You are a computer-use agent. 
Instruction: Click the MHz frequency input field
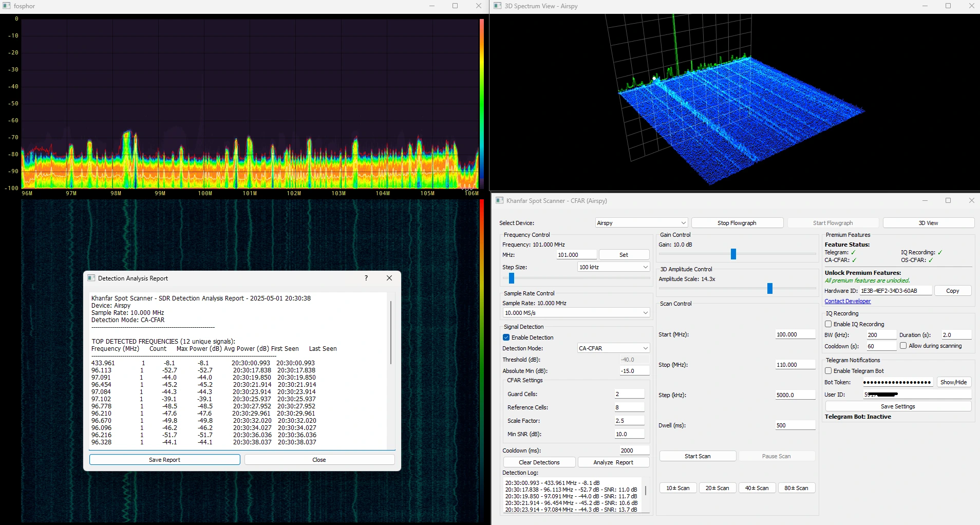tap(576, 255)
